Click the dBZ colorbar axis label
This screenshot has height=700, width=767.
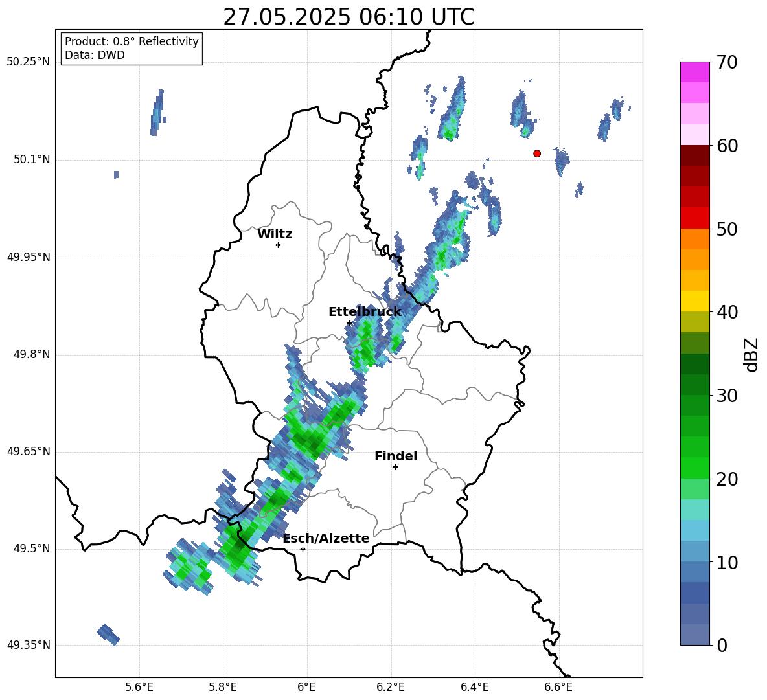pyautogui.click(x=751, y=354)
